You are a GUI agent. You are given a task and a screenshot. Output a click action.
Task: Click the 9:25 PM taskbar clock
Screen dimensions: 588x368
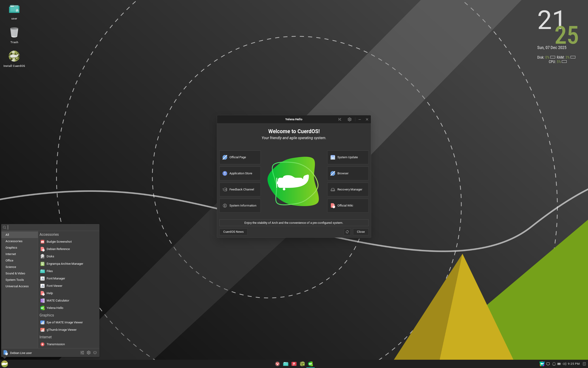[x=574, y=364]
